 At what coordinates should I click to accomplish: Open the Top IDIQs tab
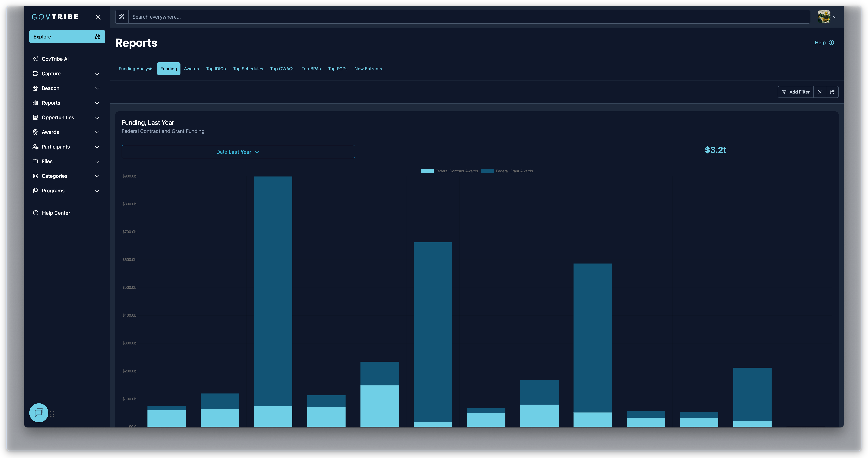click(216, 69)
